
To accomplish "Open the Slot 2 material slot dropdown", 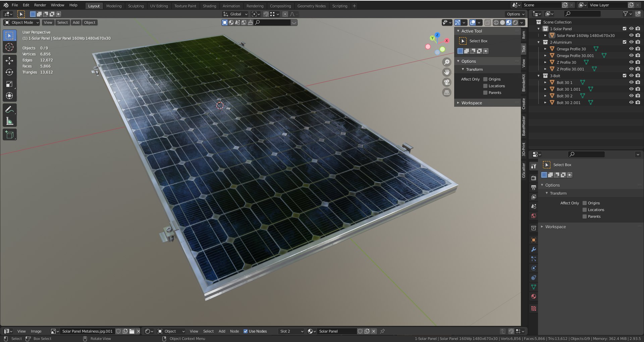I will 291,331.
